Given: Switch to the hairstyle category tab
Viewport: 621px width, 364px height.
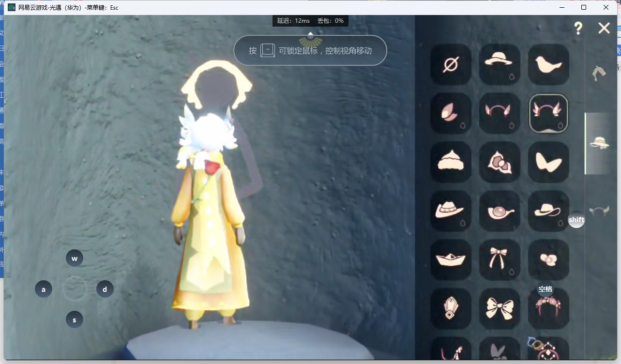Looking at the screenshot, I should click(599, 73).
